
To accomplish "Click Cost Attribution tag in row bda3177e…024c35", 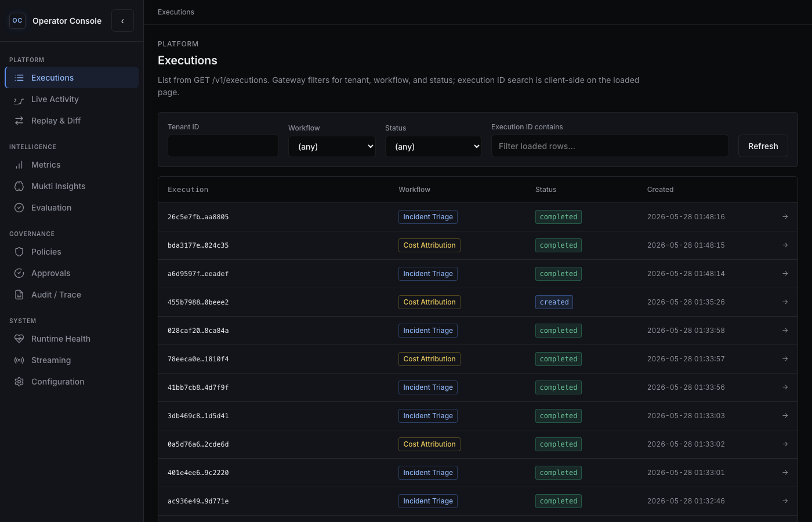I will (429, 245).
